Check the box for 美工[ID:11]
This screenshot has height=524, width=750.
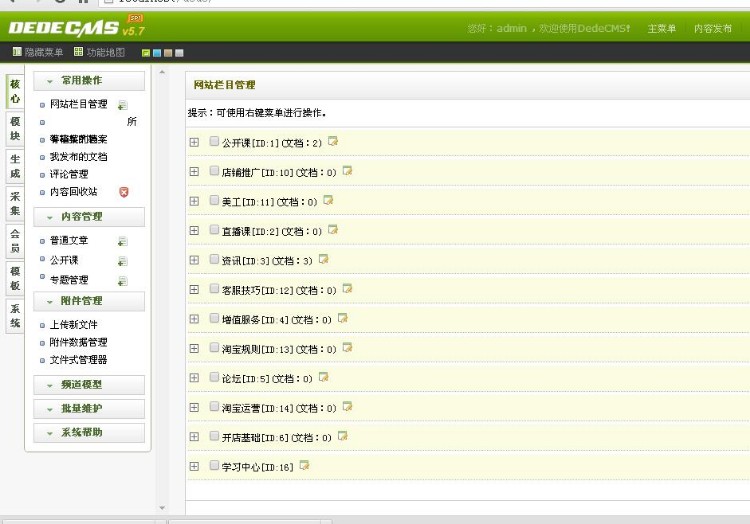[214, 200]
